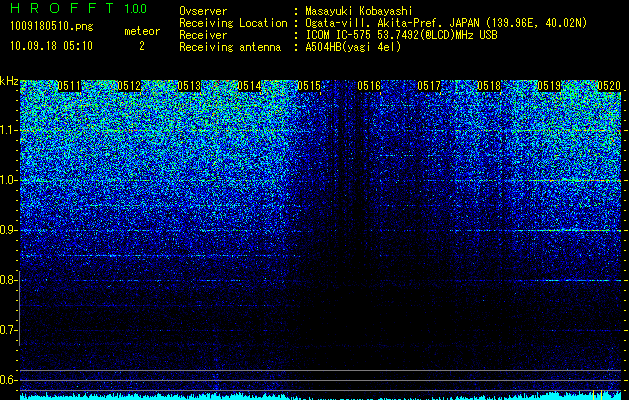629x400 pixels.
Task: Click the 0513 time marker
Action: pos(189,86)
